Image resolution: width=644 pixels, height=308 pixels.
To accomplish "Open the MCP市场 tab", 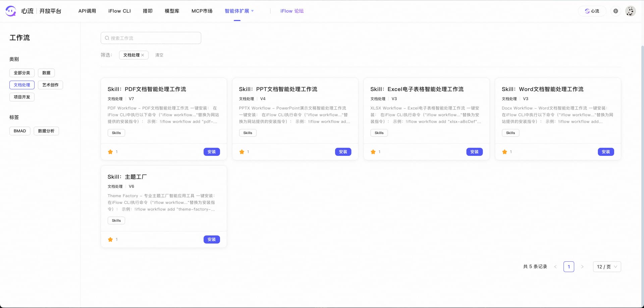I will 202,11.
